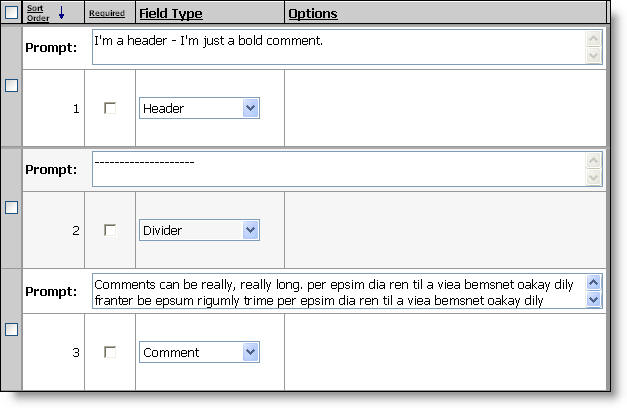
Task: Select the Divider row checkbox
Action: pos(11,208)
